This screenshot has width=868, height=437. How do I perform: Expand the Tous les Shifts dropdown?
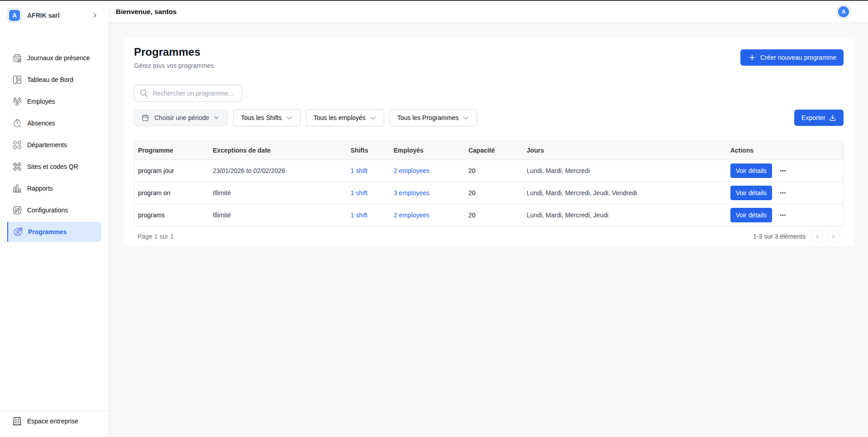pyautogui.click(x=266, y=118)
